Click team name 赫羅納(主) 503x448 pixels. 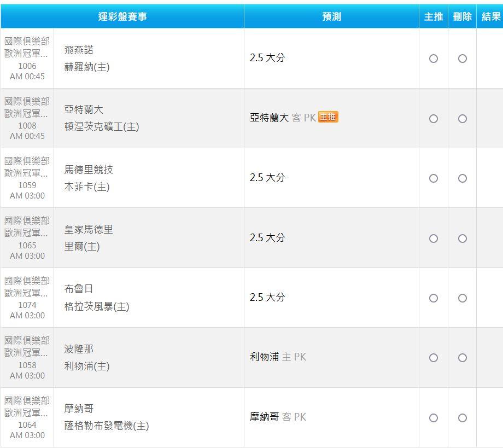[x=87, y=67]
